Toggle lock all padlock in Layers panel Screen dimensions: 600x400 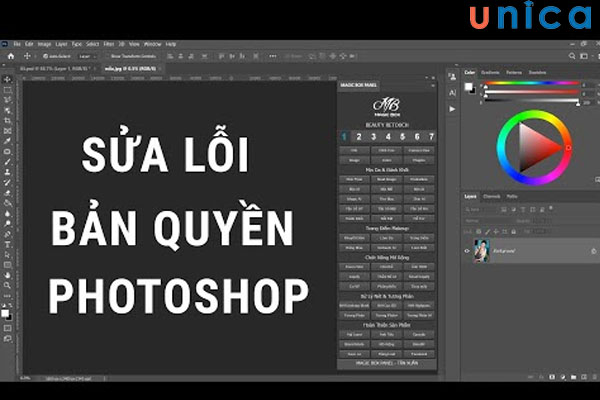point(514,232)
